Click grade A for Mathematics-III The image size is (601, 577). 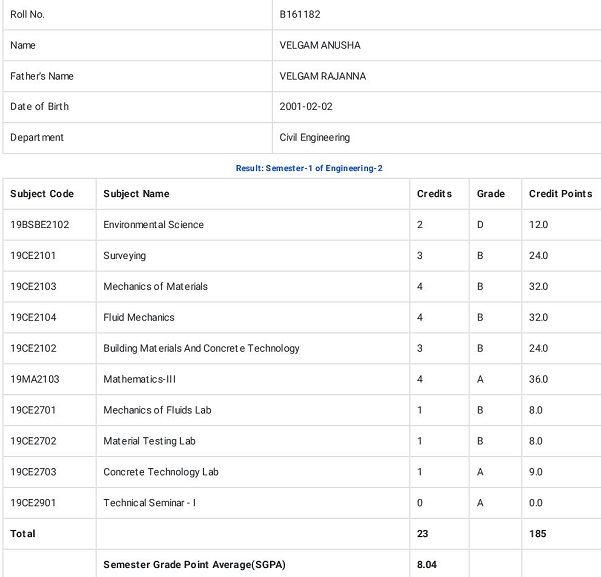tap(480, 379)
